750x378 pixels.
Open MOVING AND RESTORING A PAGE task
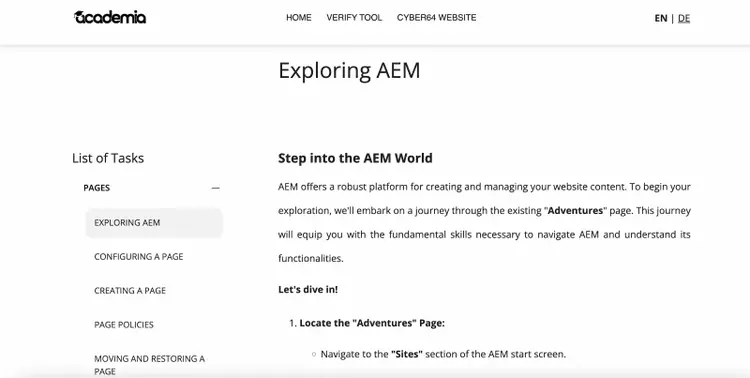tap(149, 365)
